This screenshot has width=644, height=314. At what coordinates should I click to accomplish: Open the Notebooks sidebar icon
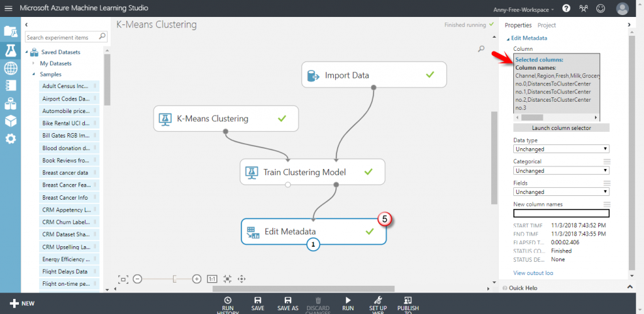pyautogui.click(x=10, y=85)
